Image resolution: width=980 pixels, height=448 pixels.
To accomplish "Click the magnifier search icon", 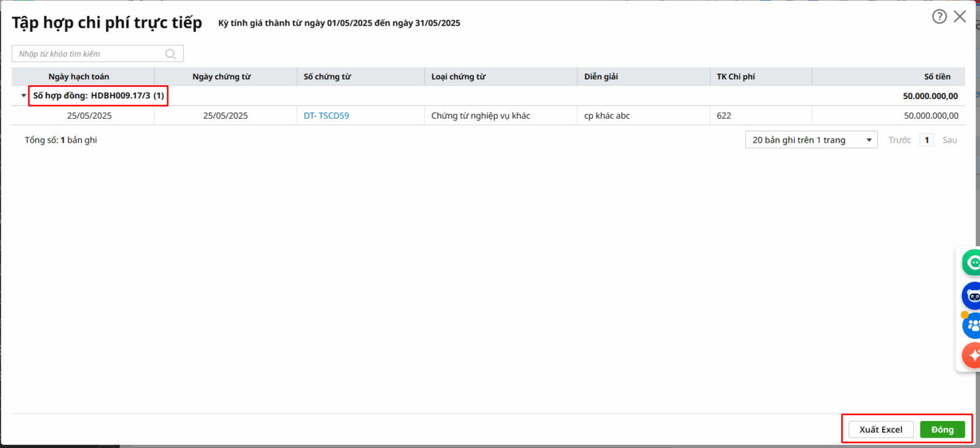I will pyautogui.click(x=170, y=54).
